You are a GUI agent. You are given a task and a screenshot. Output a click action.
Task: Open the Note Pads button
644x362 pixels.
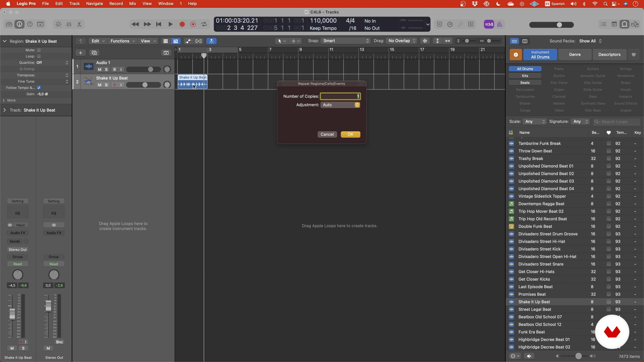click(x=614, y=24)
